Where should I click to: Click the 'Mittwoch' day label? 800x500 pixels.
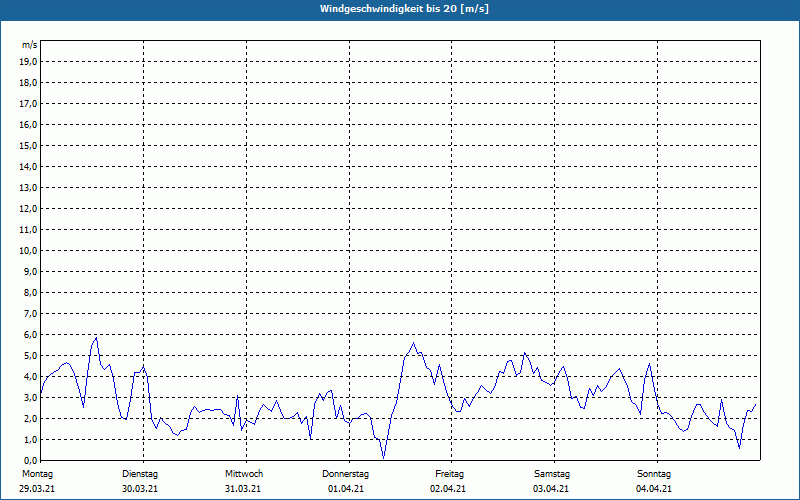[244, 474]
